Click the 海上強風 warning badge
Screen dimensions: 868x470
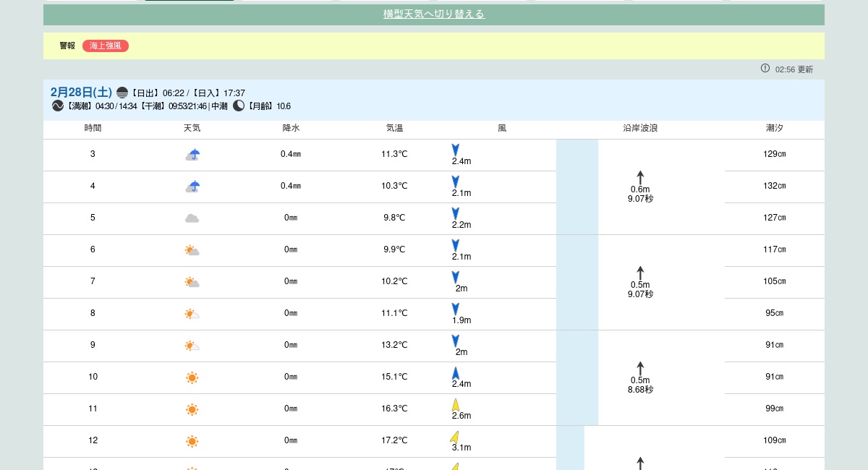(106, 46)
